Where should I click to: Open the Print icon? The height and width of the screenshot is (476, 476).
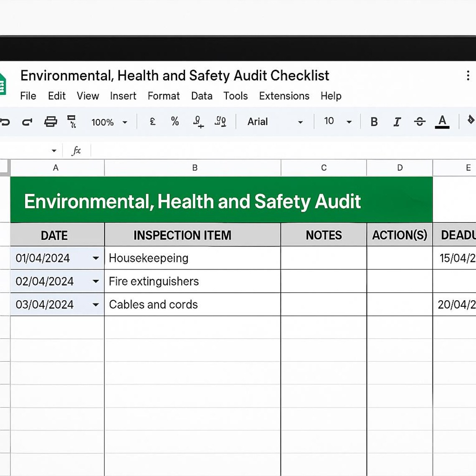[50, 122]
